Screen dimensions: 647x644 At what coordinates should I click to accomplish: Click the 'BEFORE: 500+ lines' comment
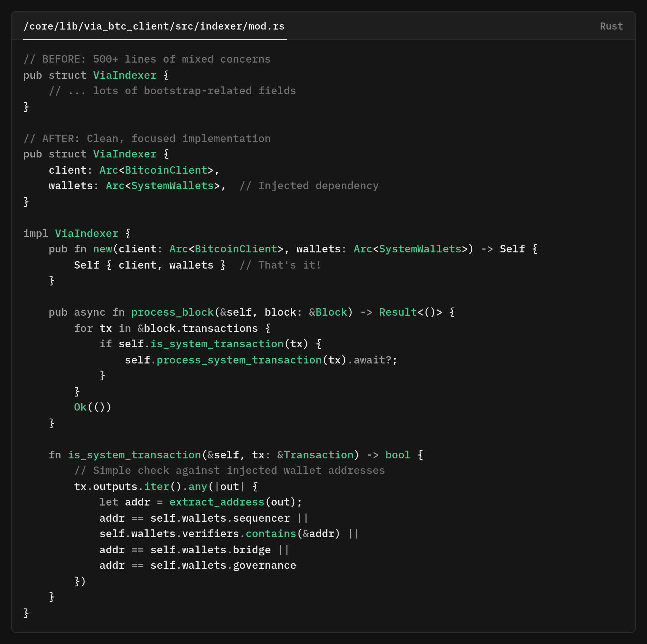click(x=147, y=59)
